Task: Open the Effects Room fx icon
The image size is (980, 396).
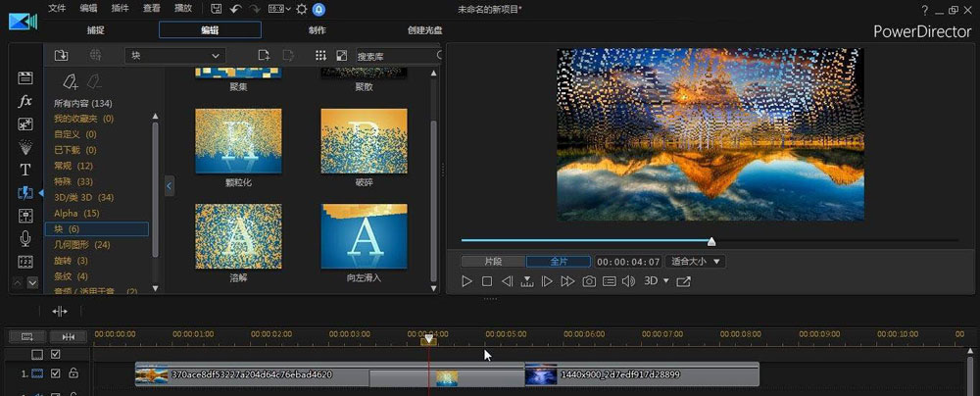Action: (x=25, y=101)
